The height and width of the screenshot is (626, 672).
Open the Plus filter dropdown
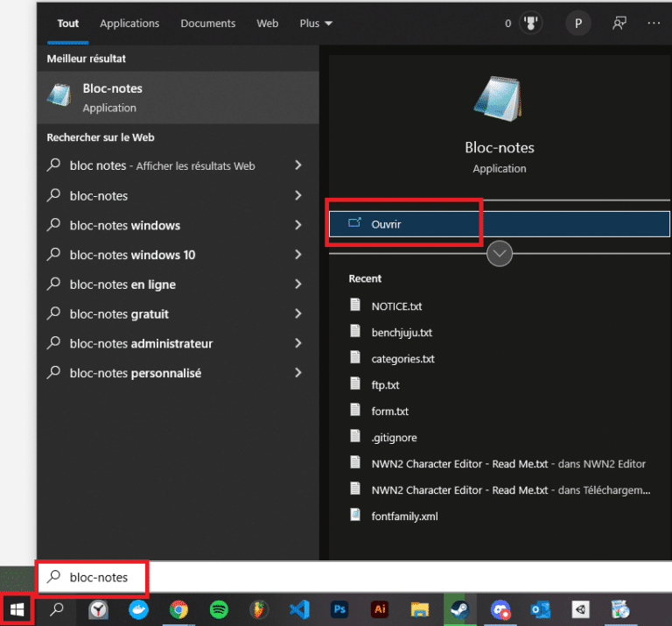pyautogui.click(x=316, y=24)
